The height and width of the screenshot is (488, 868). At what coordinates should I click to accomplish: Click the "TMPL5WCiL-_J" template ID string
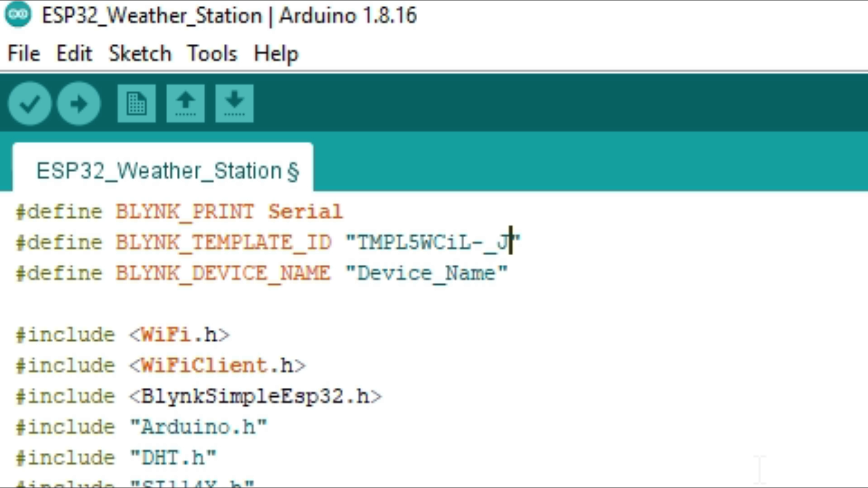[x=433, y=243]
